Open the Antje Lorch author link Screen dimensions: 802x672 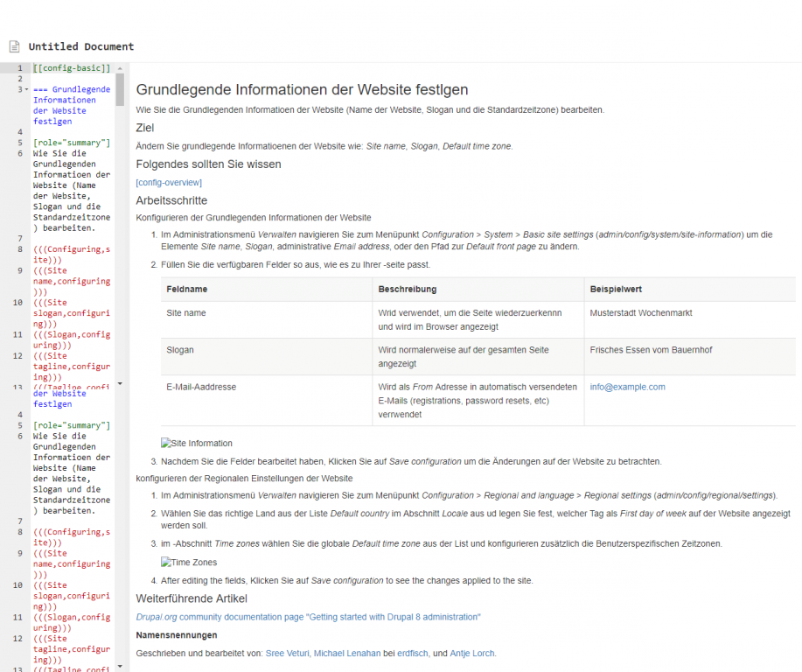(471, 653)
